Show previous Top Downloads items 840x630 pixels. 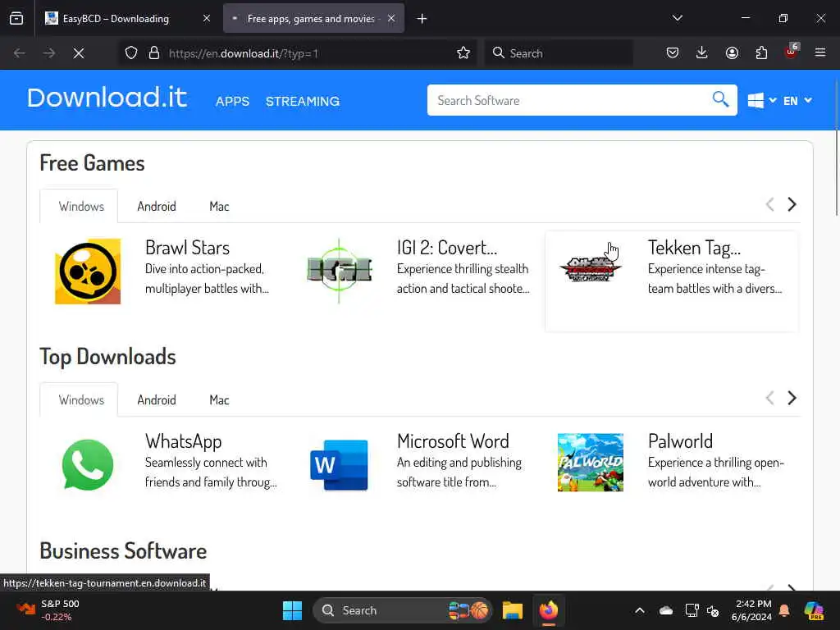770,398
